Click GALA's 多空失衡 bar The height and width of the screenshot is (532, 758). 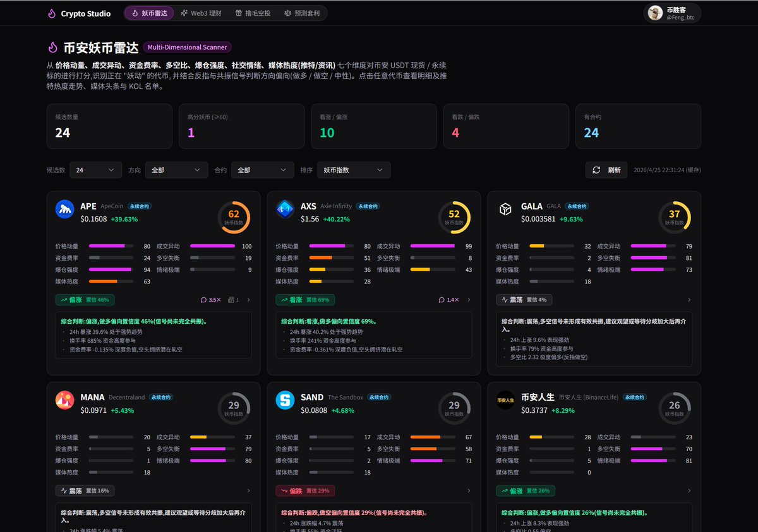[653, 258]
